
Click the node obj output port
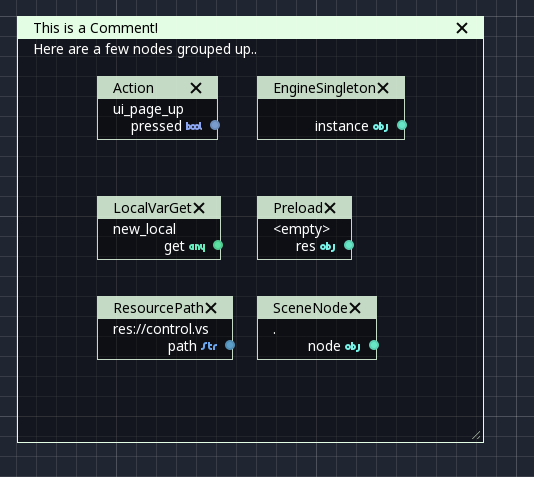374,345
